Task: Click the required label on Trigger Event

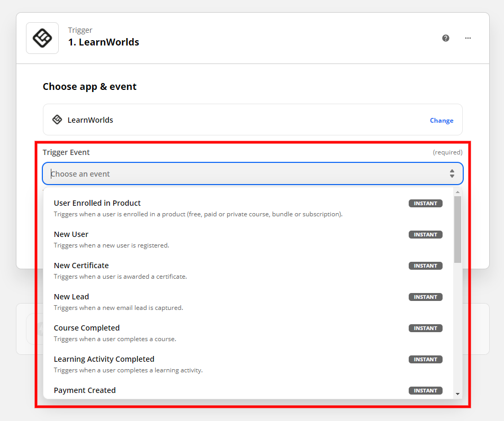Action: 447,152
